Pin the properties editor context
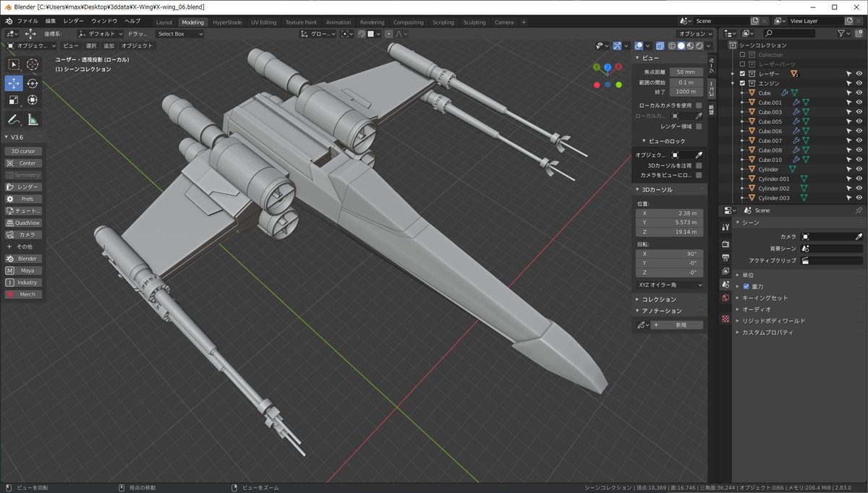The image size is (868, 493). [859, 210]
